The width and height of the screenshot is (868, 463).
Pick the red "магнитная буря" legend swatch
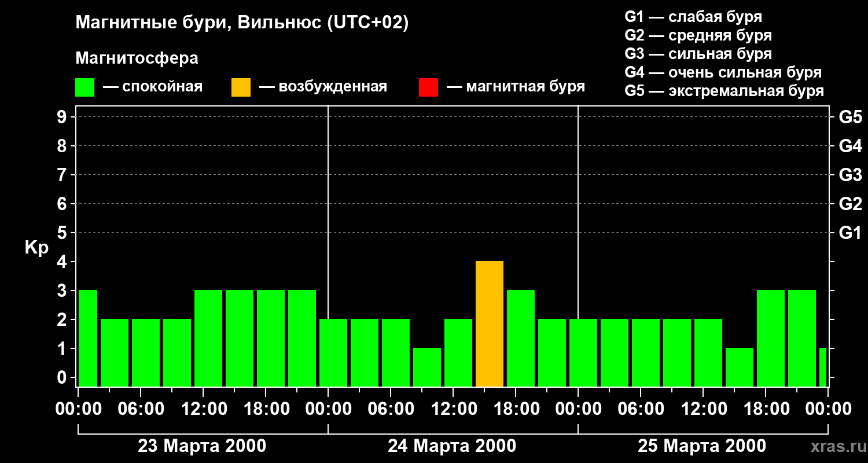tap(428, 87)
